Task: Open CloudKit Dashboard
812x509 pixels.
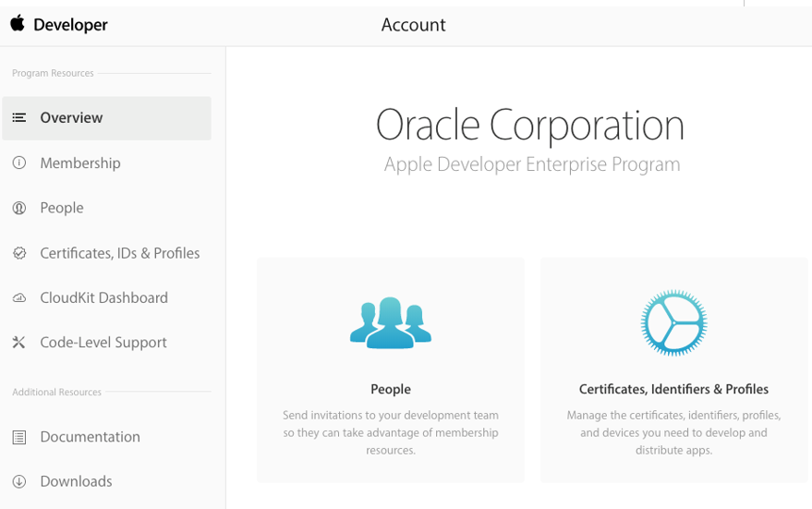Action: pos(104,297)
